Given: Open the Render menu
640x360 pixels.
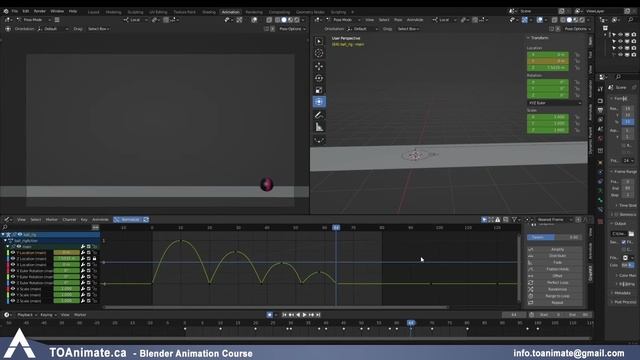Looking at the screenshot, I should (40, 11).
